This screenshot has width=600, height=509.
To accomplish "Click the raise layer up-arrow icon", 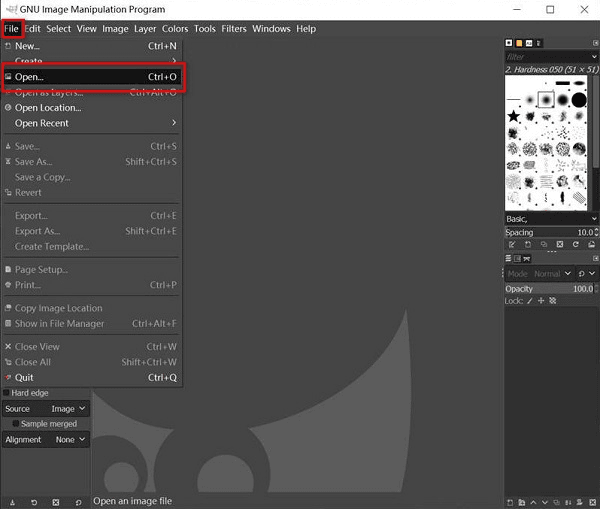I will click(x=531, y=501).
